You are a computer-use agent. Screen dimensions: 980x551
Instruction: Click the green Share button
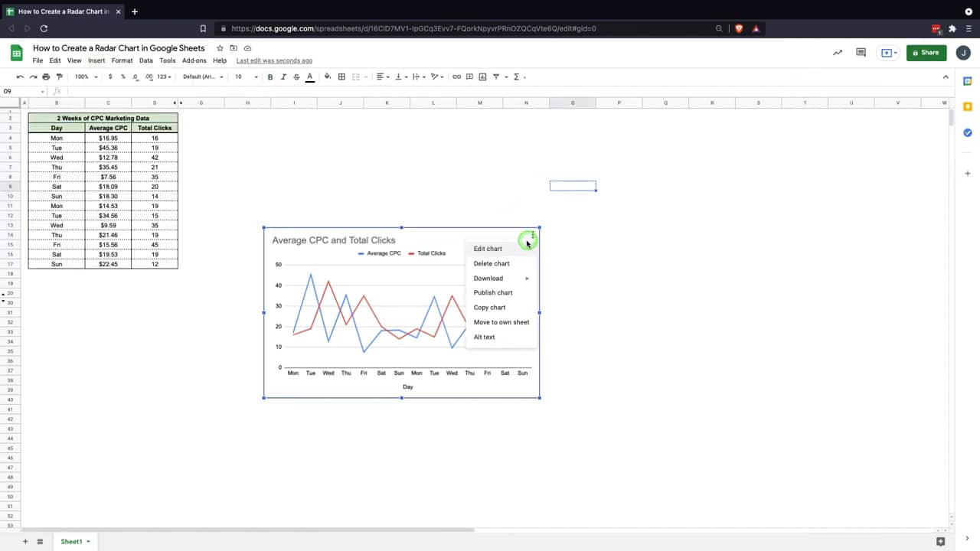[926, 53]
